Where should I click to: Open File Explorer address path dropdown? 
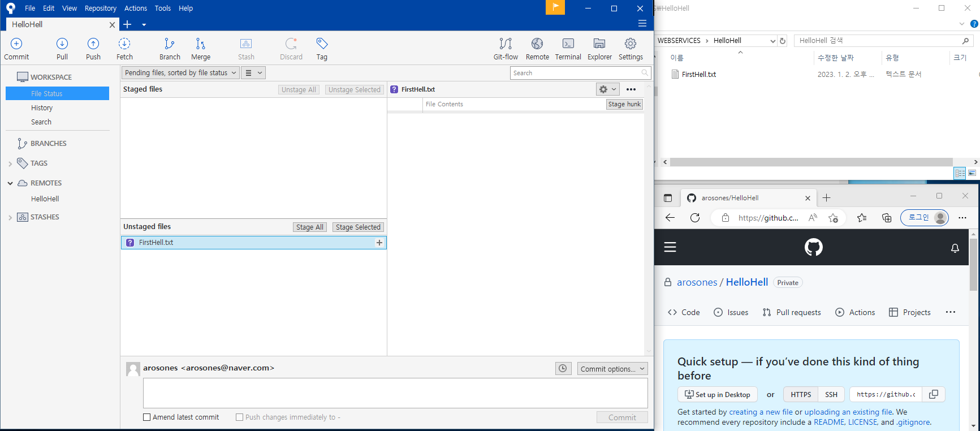point(773,41)
